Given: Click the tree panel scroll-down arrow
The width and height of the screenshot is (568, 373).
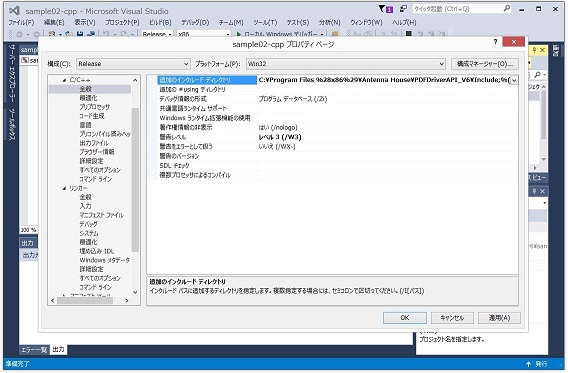Looking at the screenshot, I should pyautogui.click(x=135, y=292).
